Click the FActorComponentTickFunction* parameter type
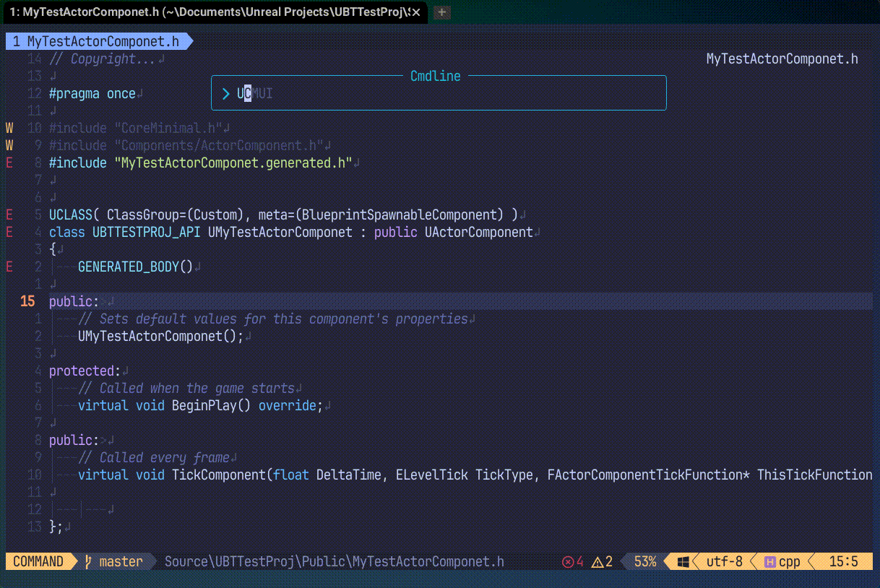 (x=649, y=475)
